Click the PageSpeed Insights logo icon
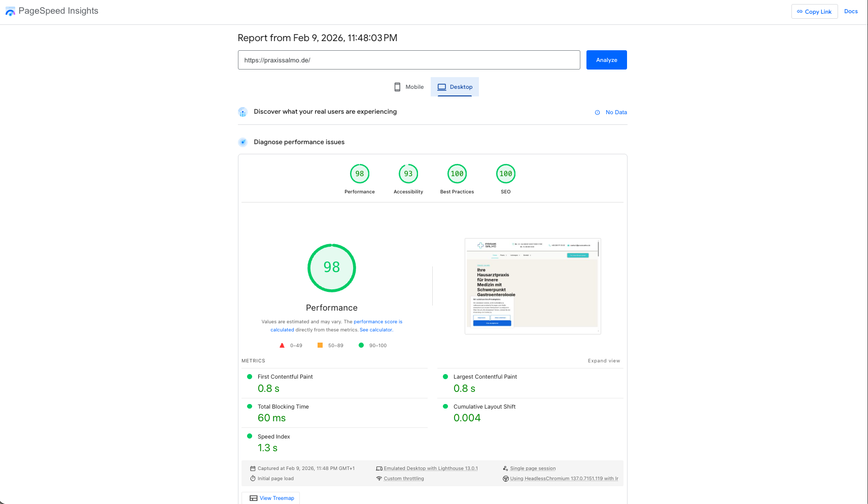Viewport: 868px width, 504px height. [x=10, y=11]
